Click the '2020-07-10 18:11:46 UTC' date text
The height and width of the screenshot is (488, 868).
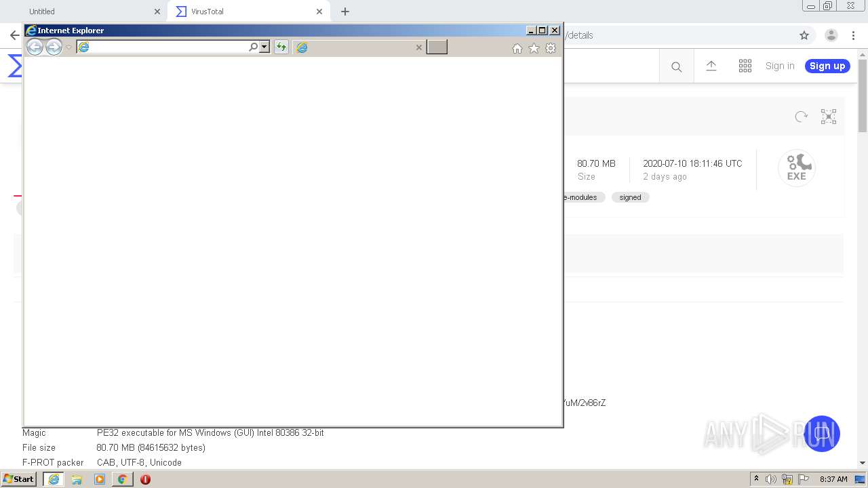pyautogui.click(x=692, y=163)
